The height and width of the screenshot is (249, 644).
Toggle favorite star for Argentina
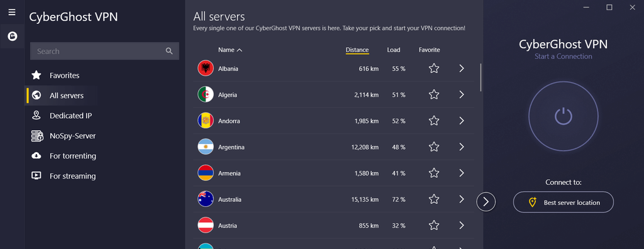[x=434, y=147]
